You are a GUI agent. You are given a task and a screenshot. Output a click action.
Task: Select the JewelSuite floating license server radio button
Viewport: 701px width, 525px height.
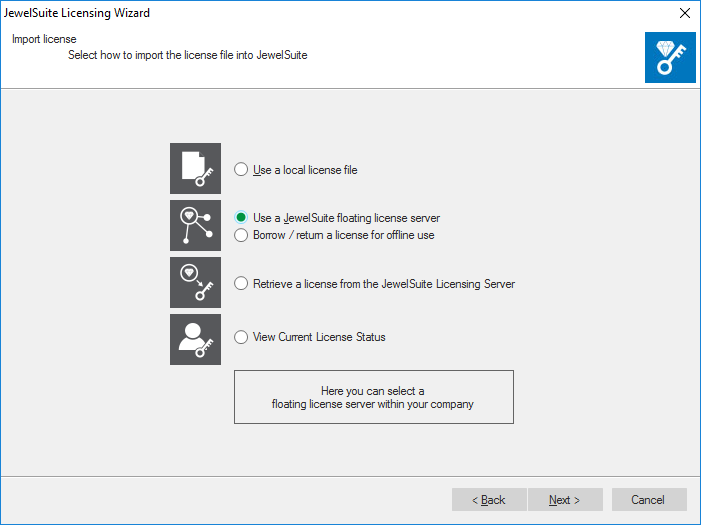click(241, 217)
